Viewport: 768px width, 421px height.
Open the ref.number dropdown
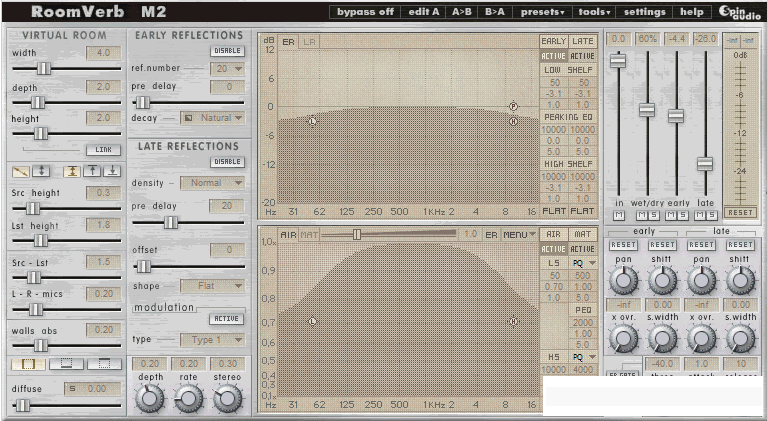[227, 69]
